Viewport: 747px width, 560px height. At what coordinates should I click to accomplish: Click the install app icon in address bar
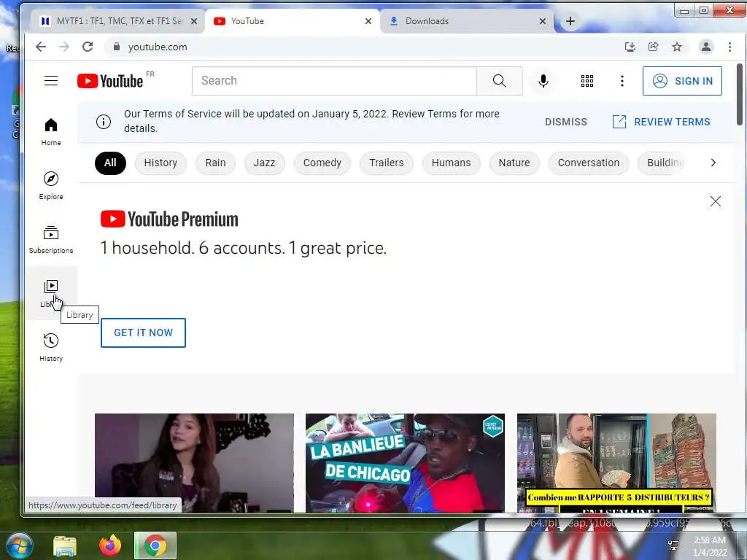pos(630,47)
